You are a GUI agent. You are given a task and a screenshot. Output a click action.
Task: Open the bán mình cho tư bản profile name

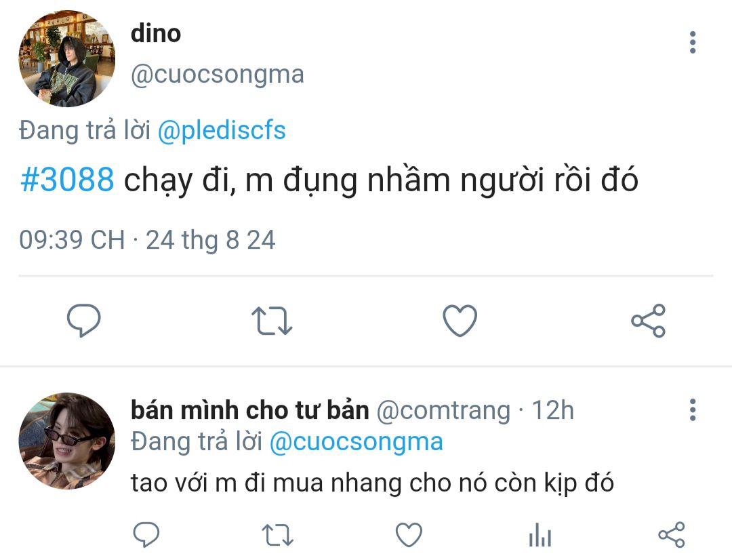click(249, 410)
